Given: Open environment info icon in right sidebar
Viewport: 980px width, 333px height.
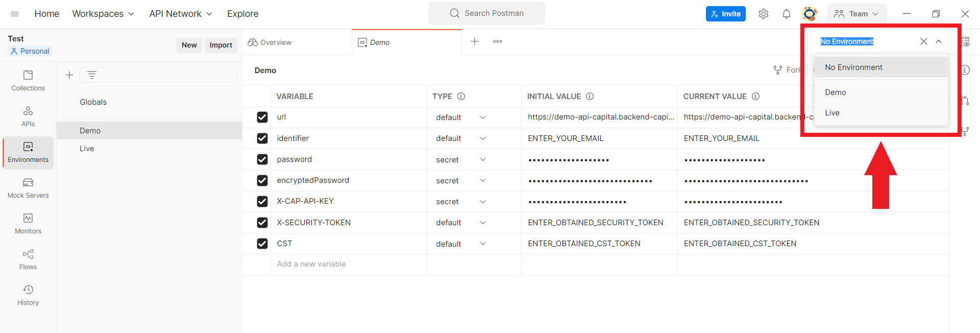Looking at the screenshot, I should (965, 70).
